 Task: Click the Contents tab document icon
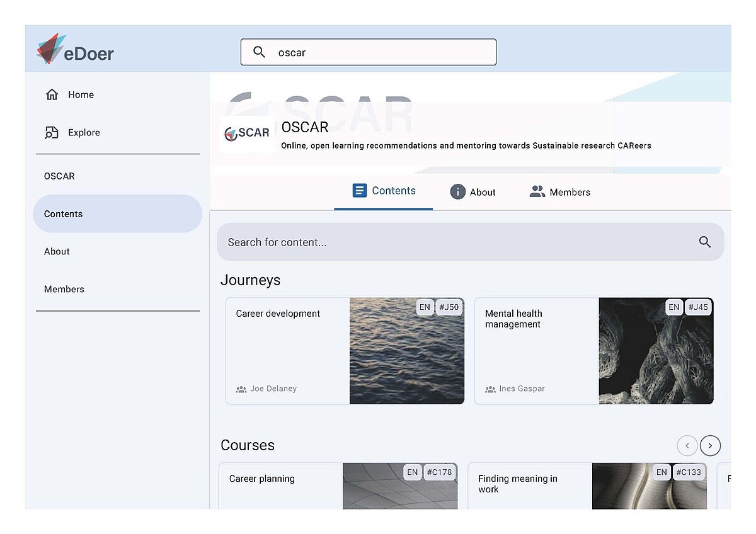pyautogui.click(x=359, y=191)
